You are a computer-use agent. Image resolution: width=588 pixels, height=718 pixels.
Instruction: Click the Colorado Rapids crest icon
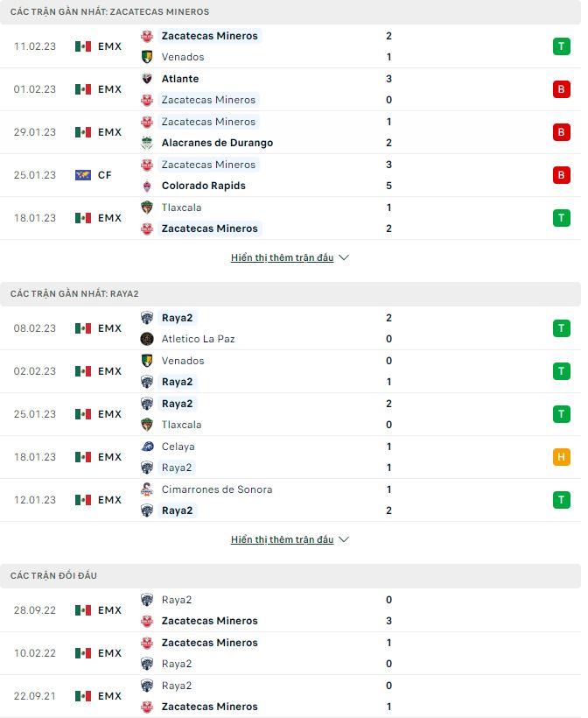147,186
